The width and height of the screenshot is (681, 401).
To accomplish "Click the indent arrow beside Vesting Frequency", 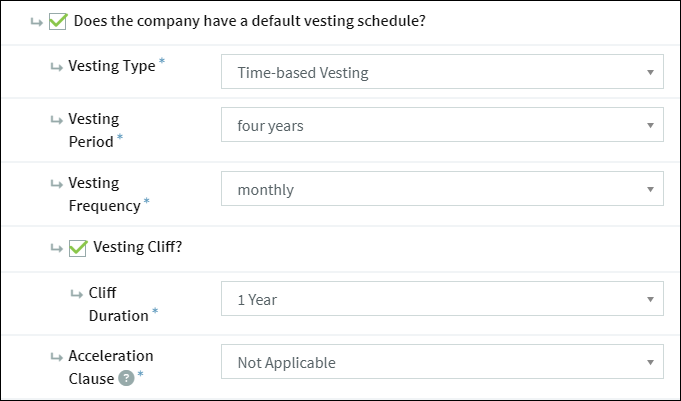I will pyautogui.click(x=56, y=184).
